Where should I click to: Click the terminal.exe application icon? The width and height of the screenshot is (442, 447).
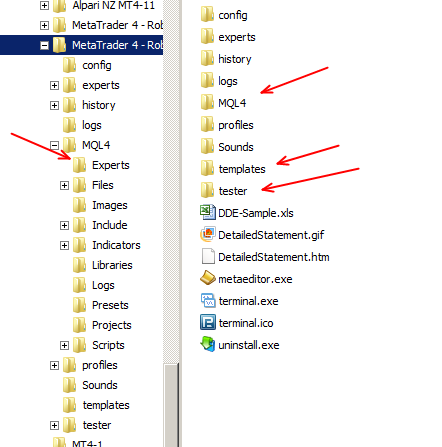[208, 300]
